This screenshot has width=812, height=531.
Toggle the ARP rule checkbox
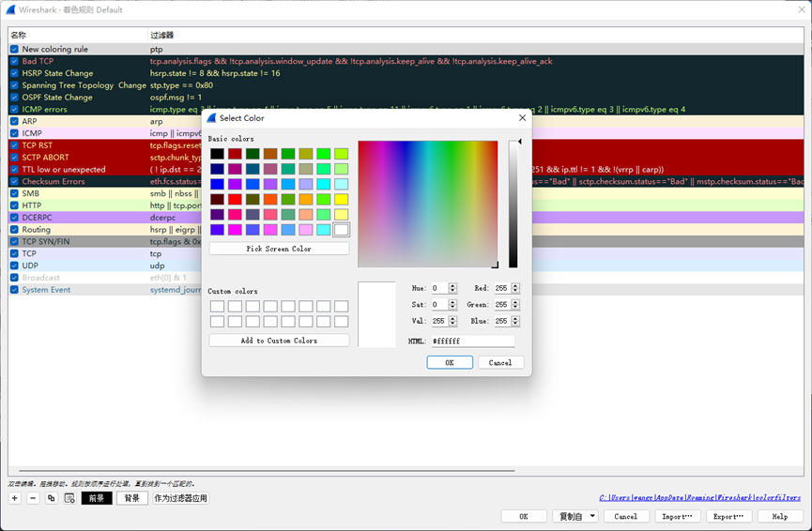click(14, 121)
